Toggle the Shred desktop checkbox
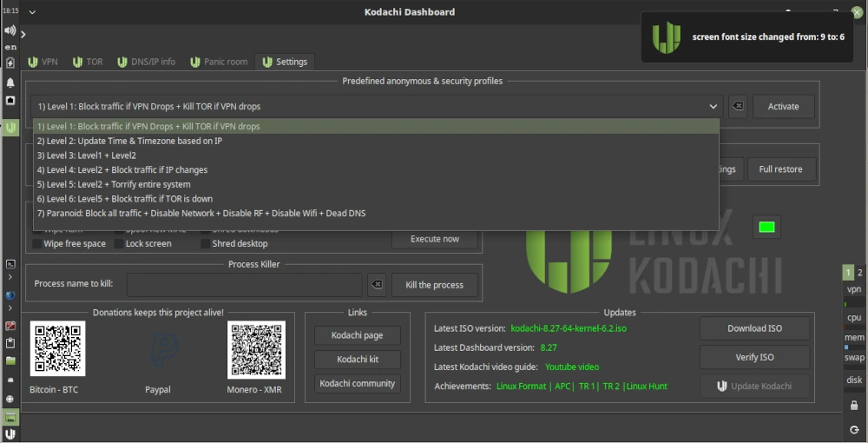Image resolution: width=868 pixels, height=443 pixels. click(x=206, y=243)
